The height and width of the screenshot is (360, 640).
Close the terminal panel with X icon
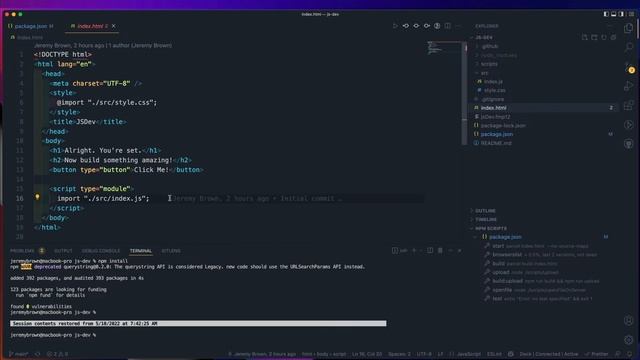click(460, 250)
